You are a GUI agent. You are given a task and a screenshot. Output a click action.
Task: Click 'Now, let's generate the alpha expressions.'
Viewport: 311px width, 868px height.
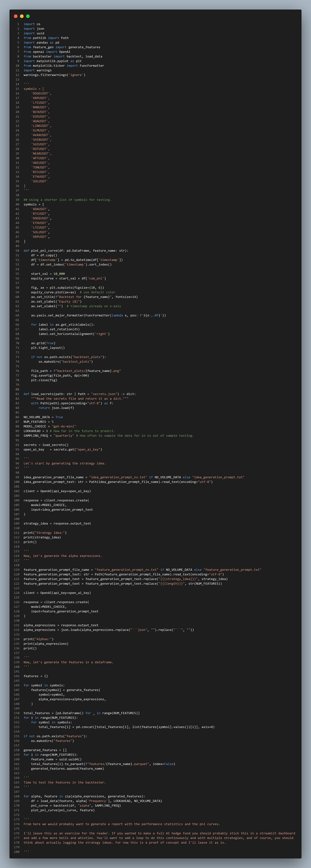63,556
